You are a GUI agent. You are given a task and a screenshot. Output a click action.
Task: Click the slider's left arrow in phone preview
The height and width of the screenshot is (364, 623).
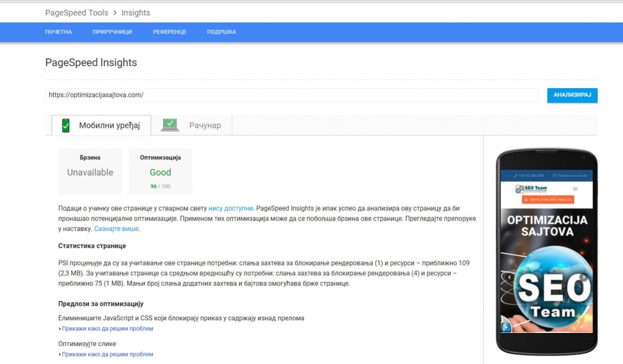(509, 277)
